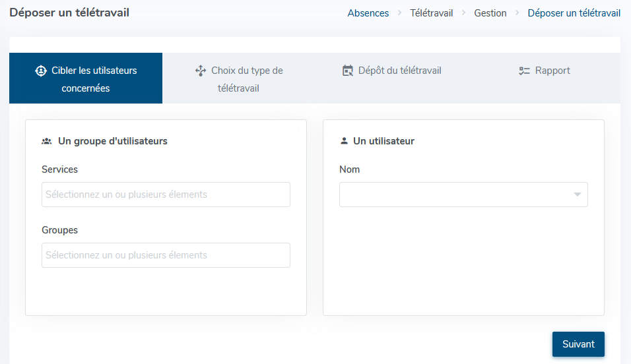Expand the Nom dropdown arrow
This screenshot has width=631, height=364.
click(578, 195)
